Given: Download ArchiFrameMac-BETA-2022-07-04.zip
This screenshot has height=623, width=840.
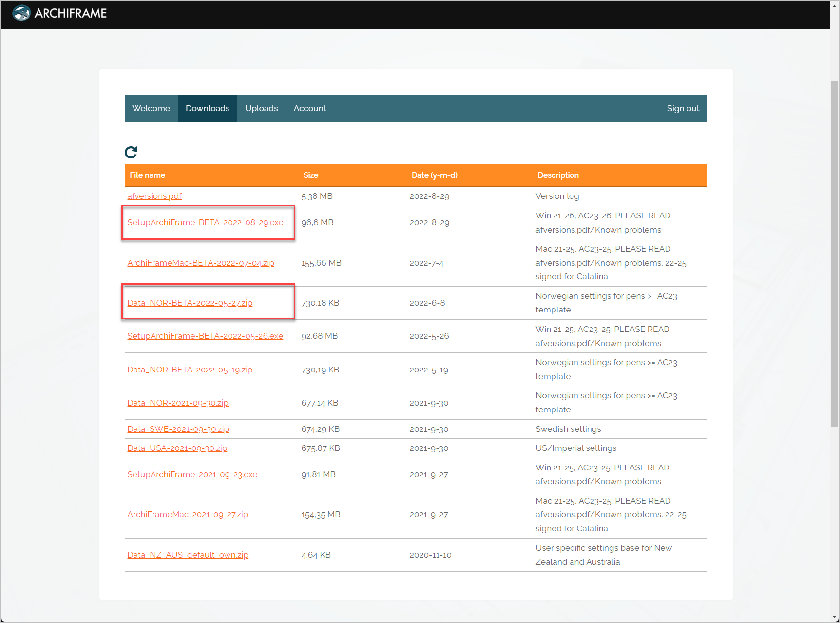Looking at the screenshot, I should (201, 263).
